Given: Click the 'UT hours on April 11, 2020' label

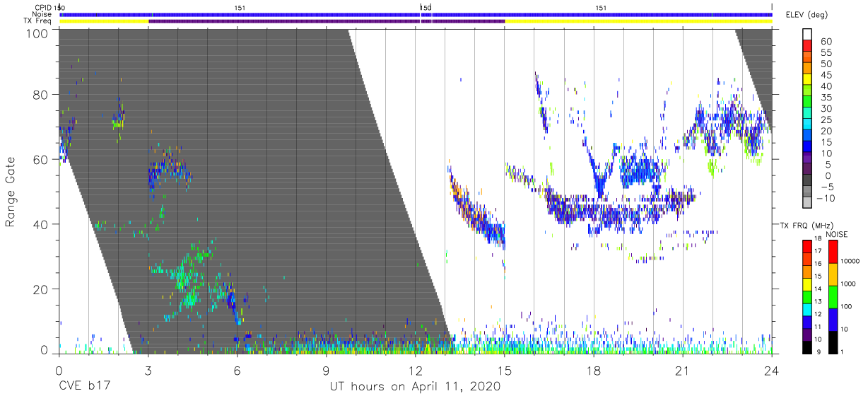Looking at the screenshot, I should pyautogui.click(x=415, y=387).
